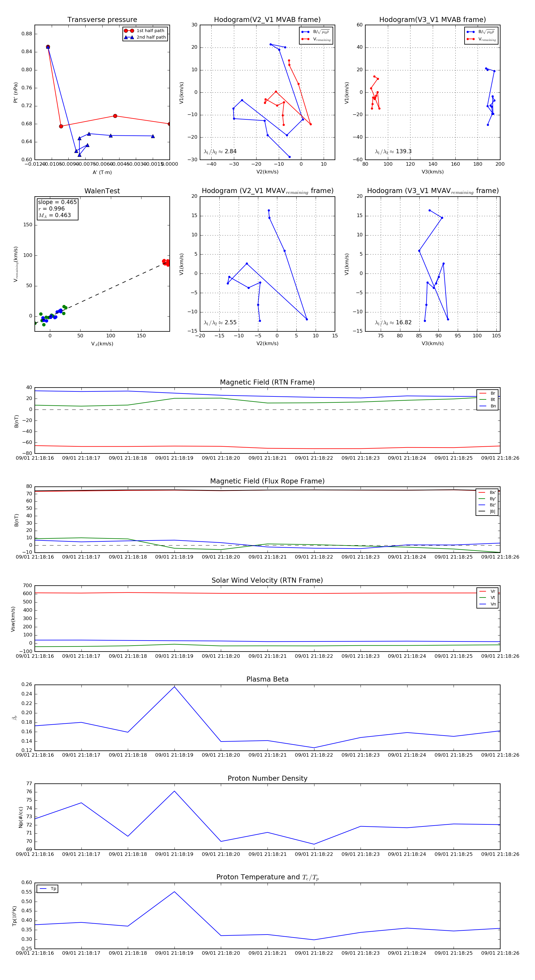Click the "Vremaining(km/s)" y-axis label
Viewport: 535px width, 980px height.
click(16, 264)
